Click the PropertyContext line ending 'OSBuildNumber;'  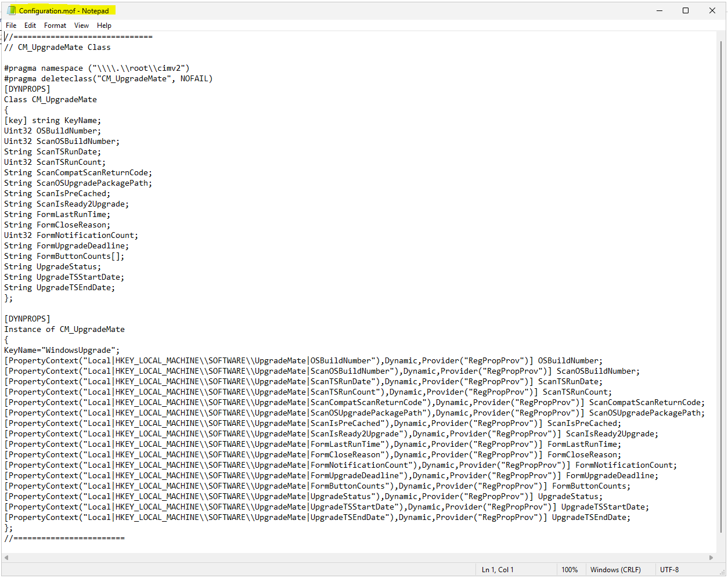pyautogui.click(x=304, y=361)
